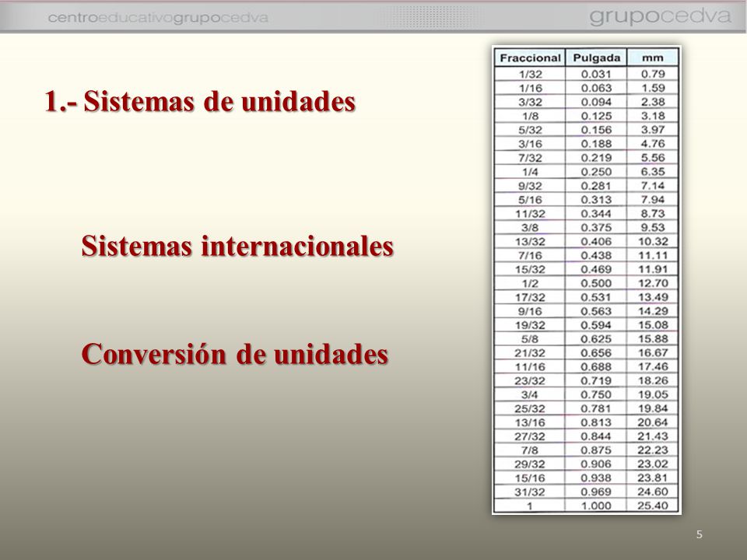
Task: Click the '1.- Sistemas de unidades' heading
Action: point(200,101)
